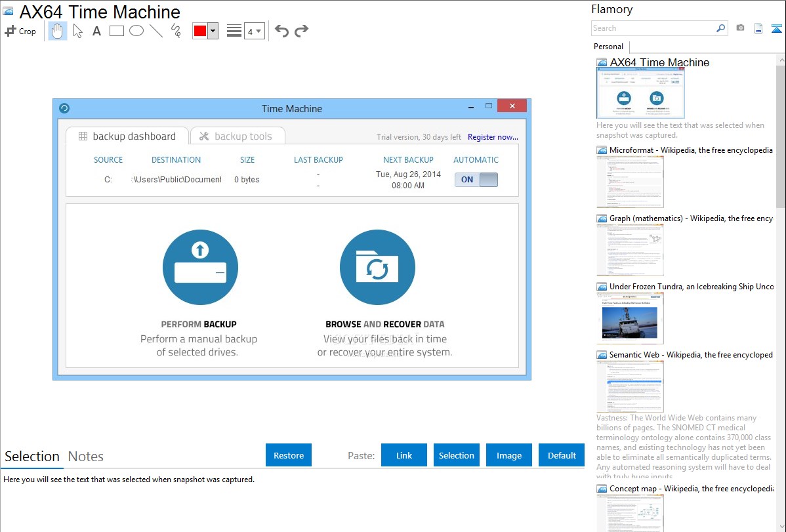The width and height of the screenshot is (786, 532).
Task: Paste the Selection
Action: pyautogui.click(x=456, y=455)
